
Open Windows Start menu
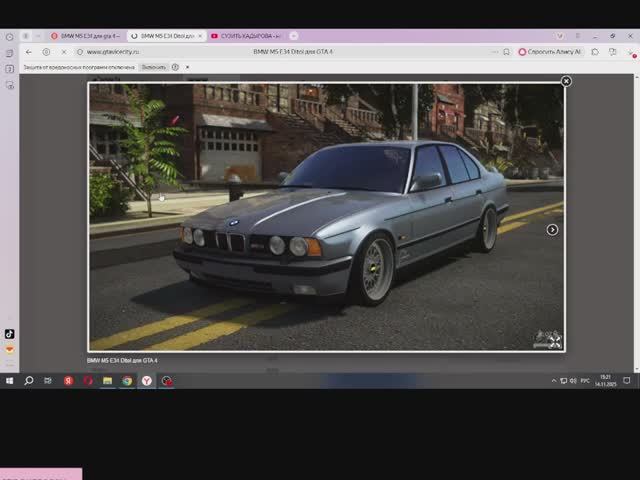tap(9, 381)
